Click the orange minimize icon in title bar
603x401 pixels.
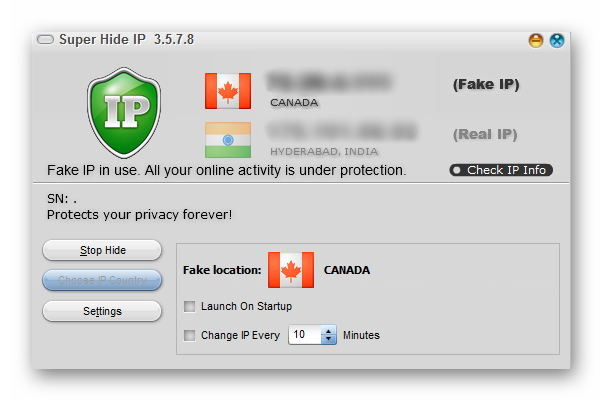pyautogui.click(x=536, y=40)
